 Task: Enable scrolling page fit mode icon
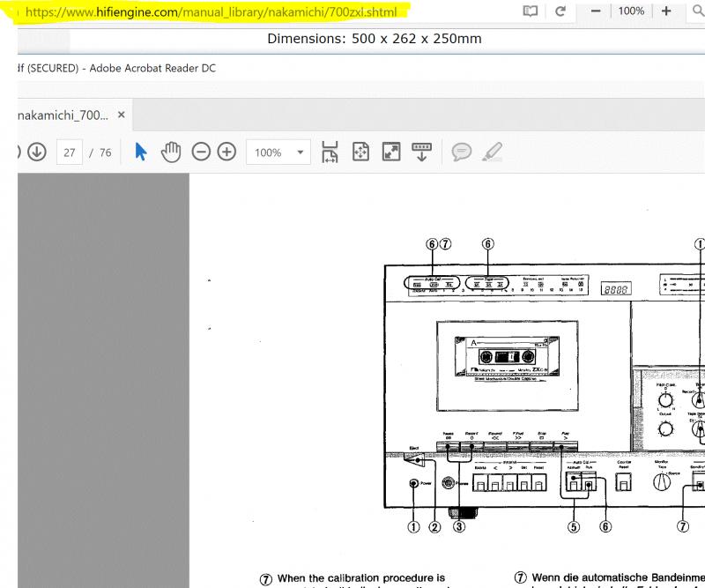330,152
